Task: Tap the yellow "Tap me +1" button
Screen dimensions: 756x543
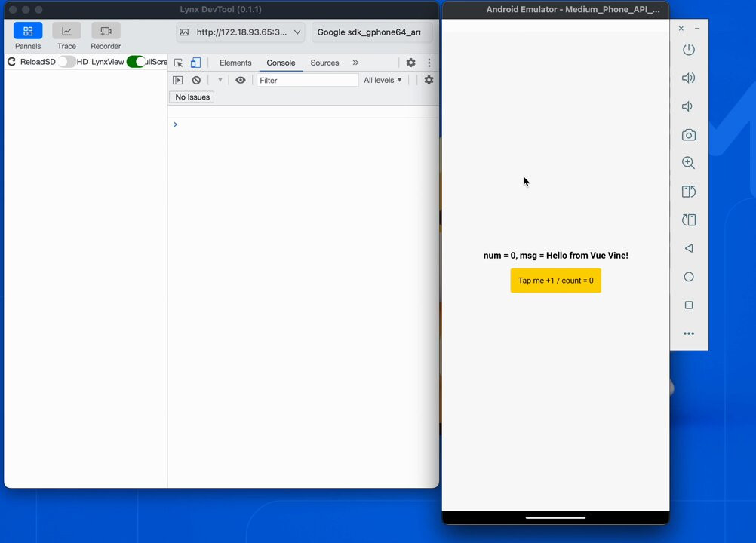Action: pyautogui.click(x=555, y=281)
